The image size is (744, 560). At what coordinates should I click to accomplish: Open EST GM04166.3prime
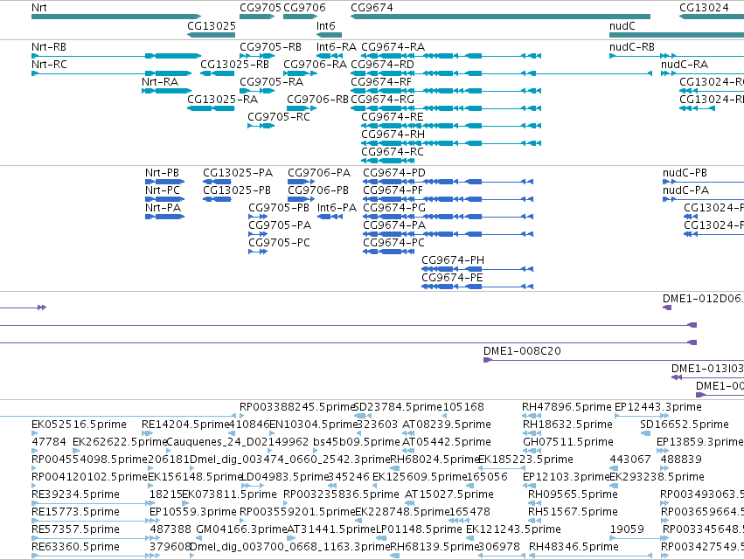tap(241, 529)
